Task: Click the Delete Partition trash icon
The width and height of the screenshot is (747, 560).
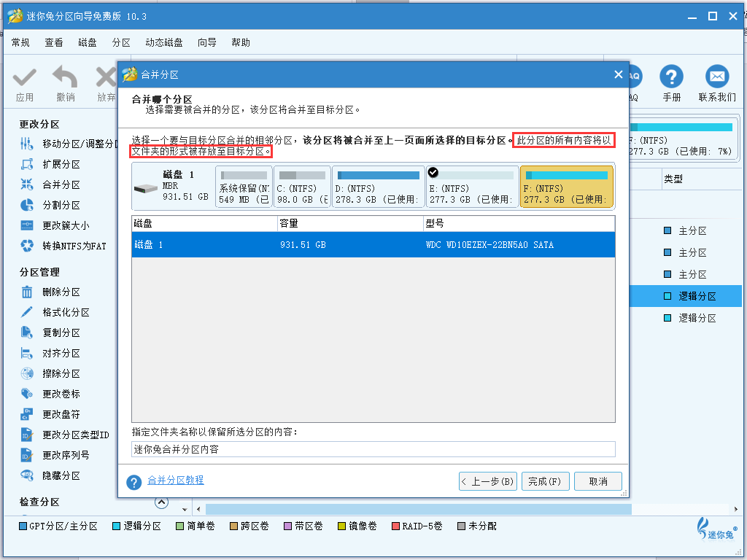Action: [x=27, y=292]
